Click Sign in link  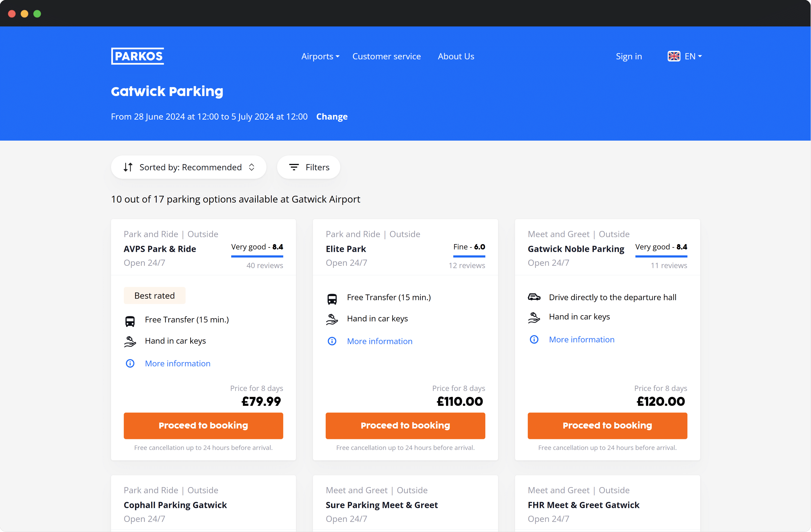point(628,56)
